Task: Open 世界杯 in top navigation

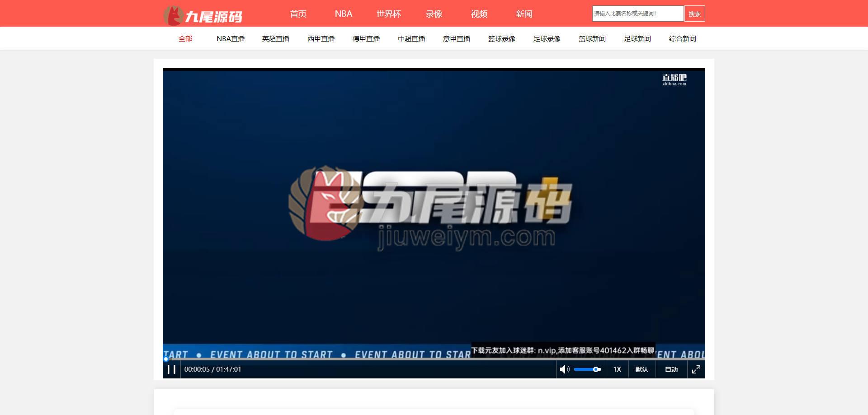Action: [389, 14]
